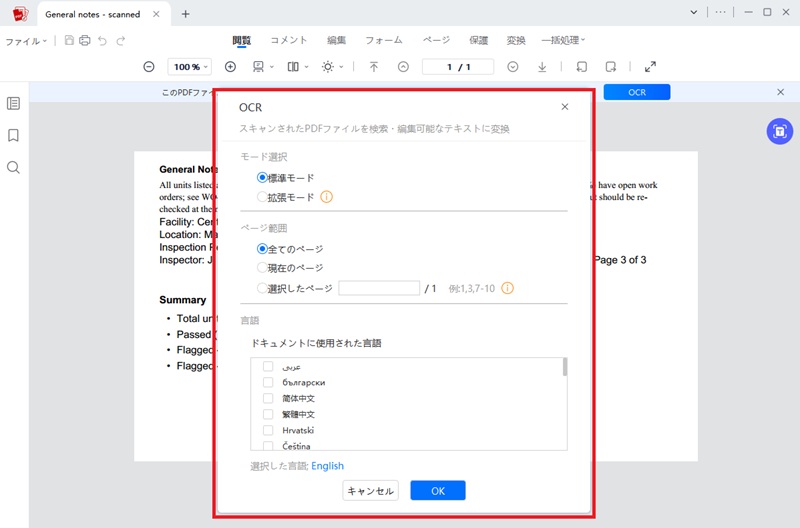Go to previous page icon
800x528 pixels.
(x=403, y=67)
